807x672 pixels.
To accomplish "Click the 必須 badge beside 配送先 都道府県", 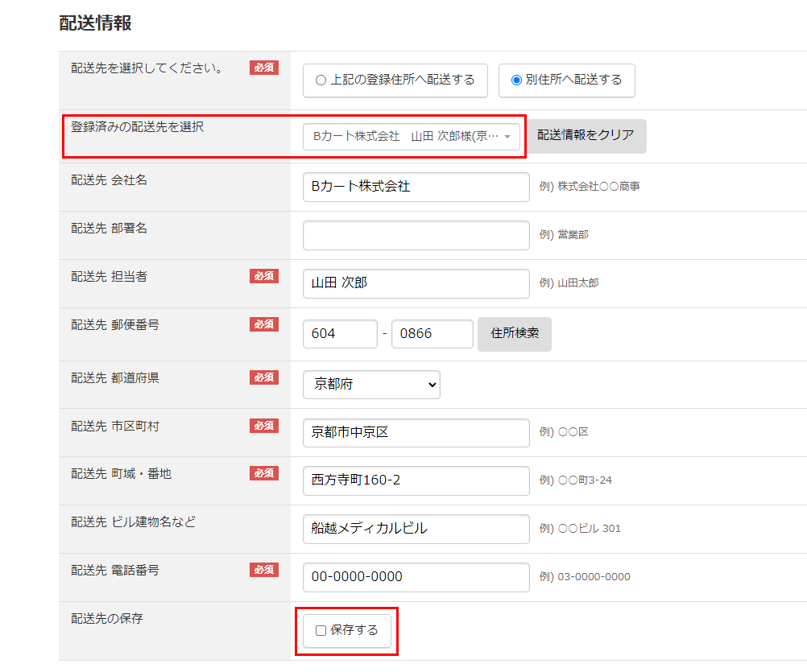I will click(264, 377).
